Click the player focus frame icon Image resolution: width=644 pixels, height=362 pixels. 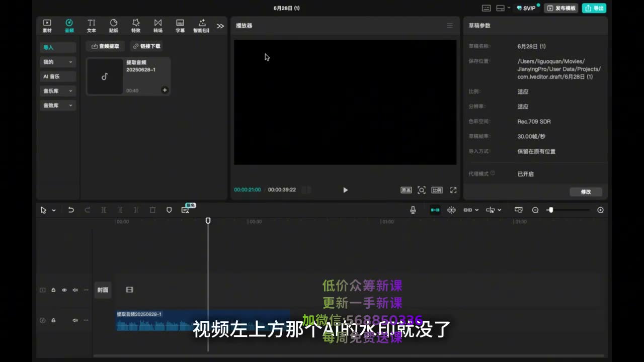pyautogui.click(x=422, y=190)
